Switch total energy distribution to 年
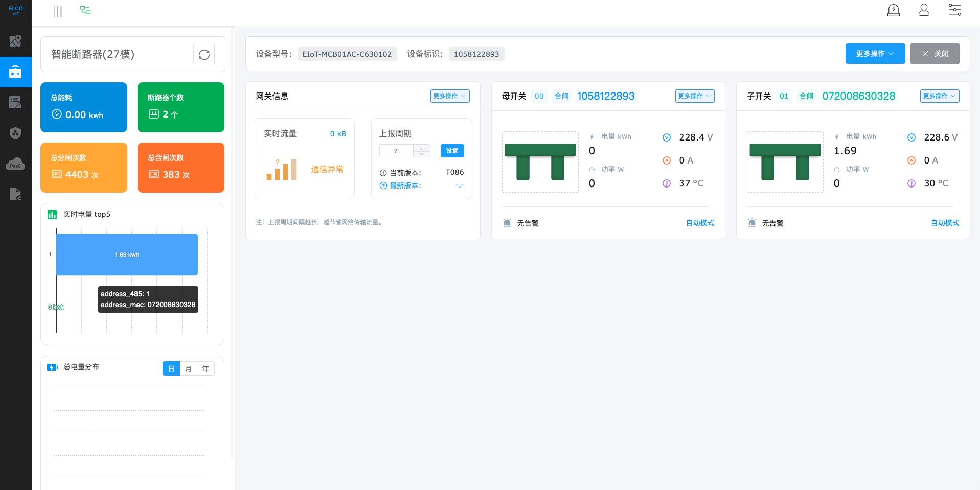Screen dimensions: 980x490 tap(206, 369)
